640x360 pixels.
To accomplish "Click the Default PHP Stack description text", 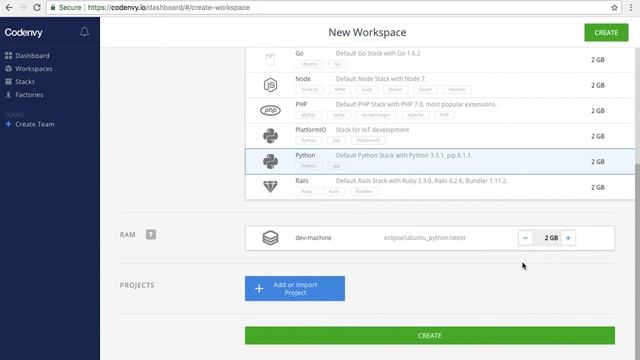I will coord(416,104).
